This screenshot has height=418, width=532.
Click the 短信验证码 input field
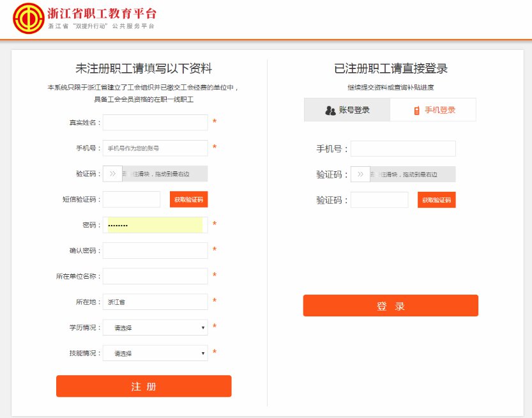point(132,199)
